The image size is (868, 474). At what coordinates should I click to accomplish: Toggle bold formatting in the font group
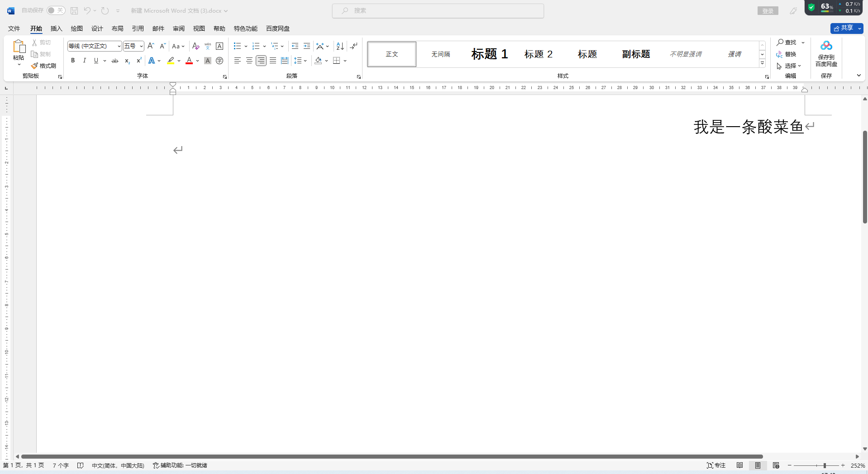(x=72, y=60)
